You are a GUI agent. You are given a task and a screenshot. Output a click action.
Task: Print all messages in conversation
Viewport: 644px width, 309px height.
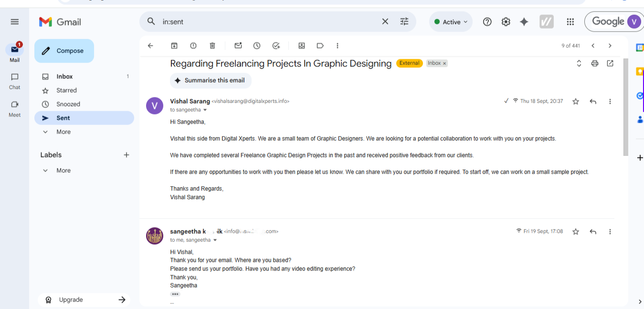pos(595,63)
